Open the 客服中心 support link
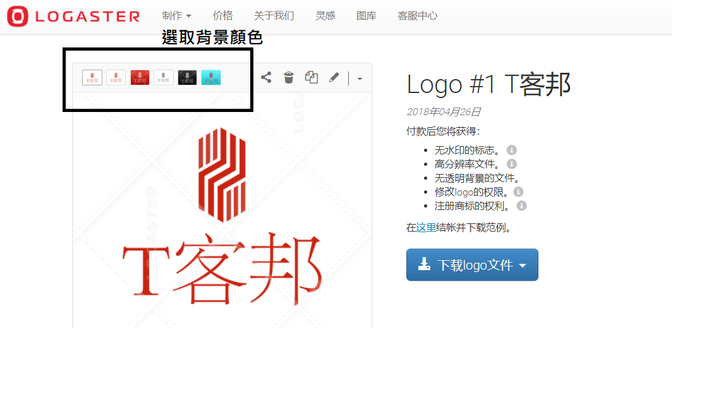 click(416, 16)
